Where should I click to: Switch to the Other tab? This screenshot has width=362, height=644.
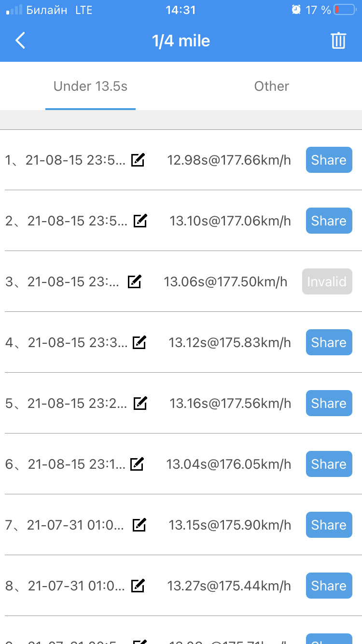tap(271, 86)
